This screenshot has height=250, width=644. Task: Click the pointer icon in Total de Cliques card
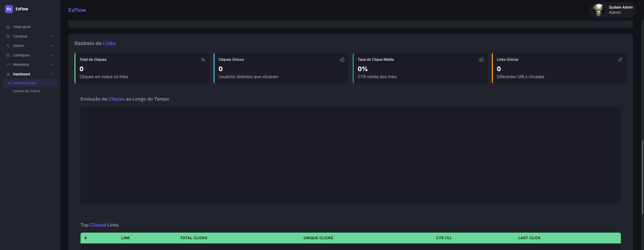tap(203, 59)
